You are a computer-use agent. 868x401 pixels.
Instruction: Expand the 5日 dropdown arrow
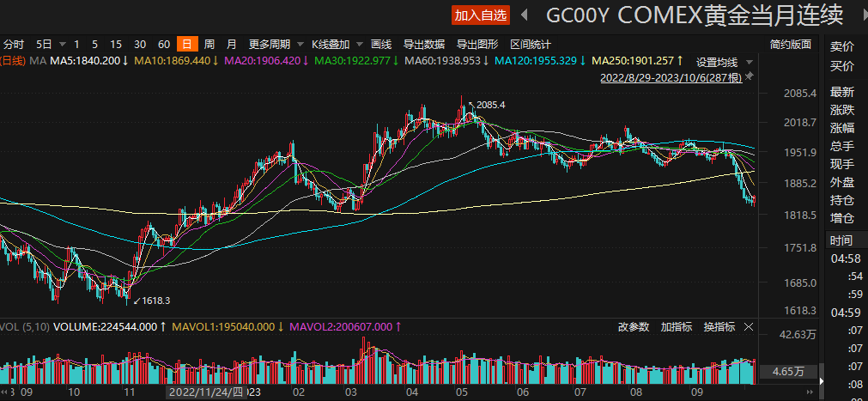point(59,44)
